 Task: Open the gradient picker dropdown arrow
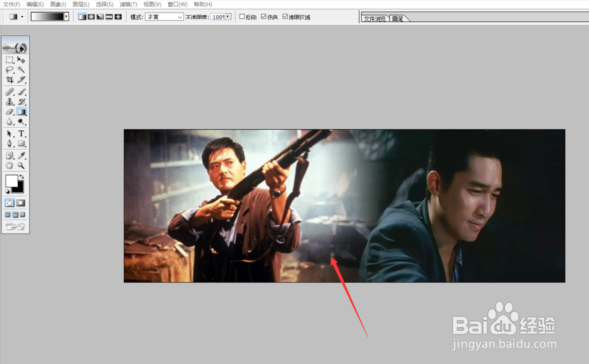pyautogui.click(x=66, y=17)
